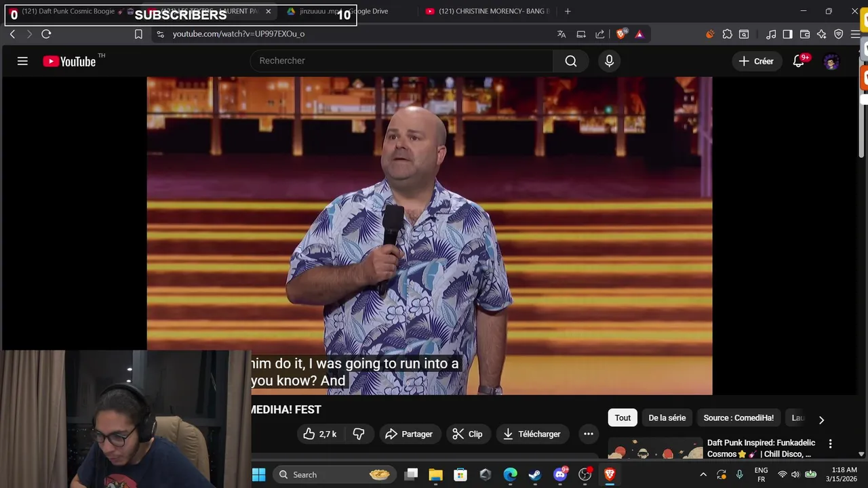Open Steam from the taskbar
This screenshot has width=868, height=488.
tap(535, 475)
